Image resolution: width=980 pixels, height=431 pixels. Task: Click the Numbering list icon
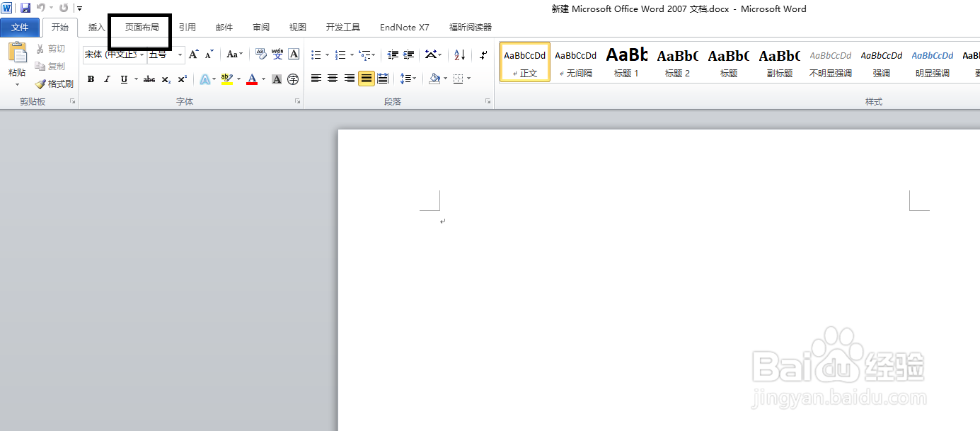(x=340, y=54)
